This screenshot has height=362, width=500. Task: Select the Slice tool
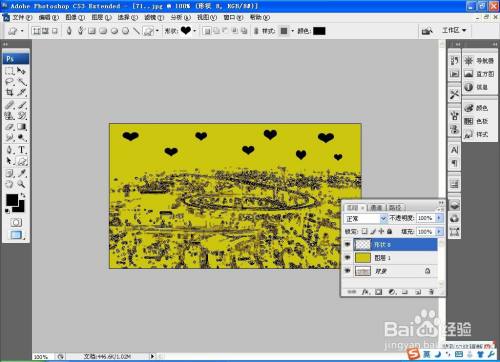click(x=21, y=92)
